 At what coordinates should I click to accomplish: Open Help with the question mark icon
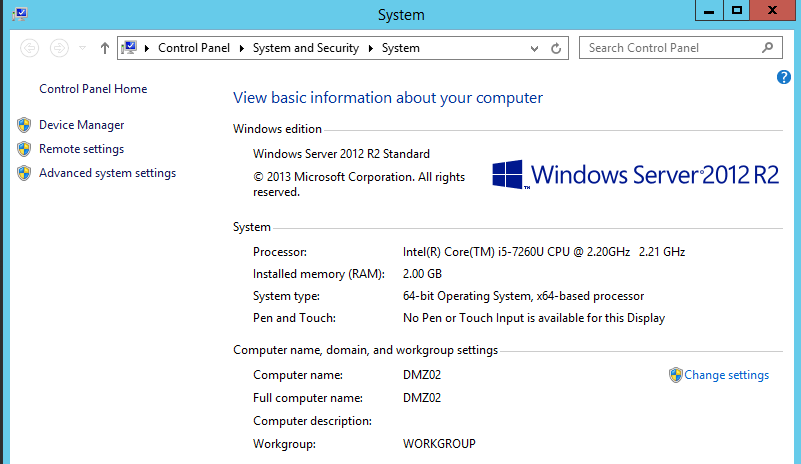click(784, 77)
